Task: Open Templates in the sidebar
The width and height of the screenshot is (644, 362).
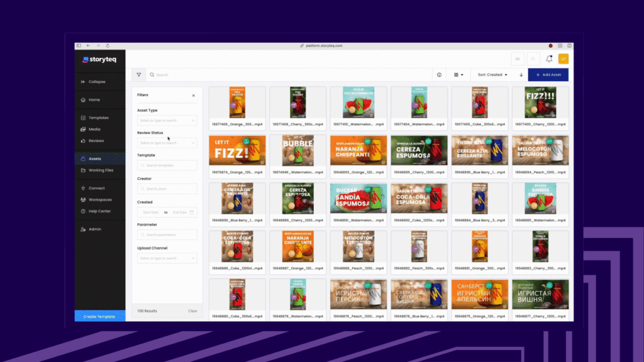Action: tap(100, 118)
